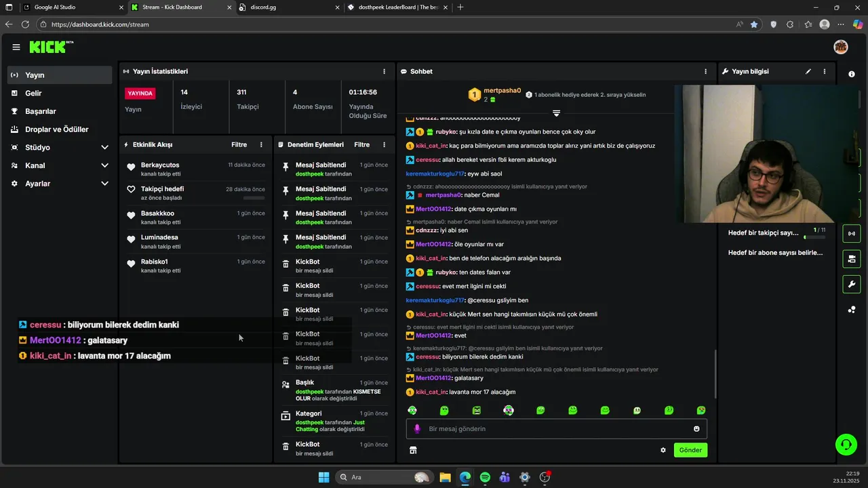
Task: Insert the angry square-face emote
Action: coord(477,410)
